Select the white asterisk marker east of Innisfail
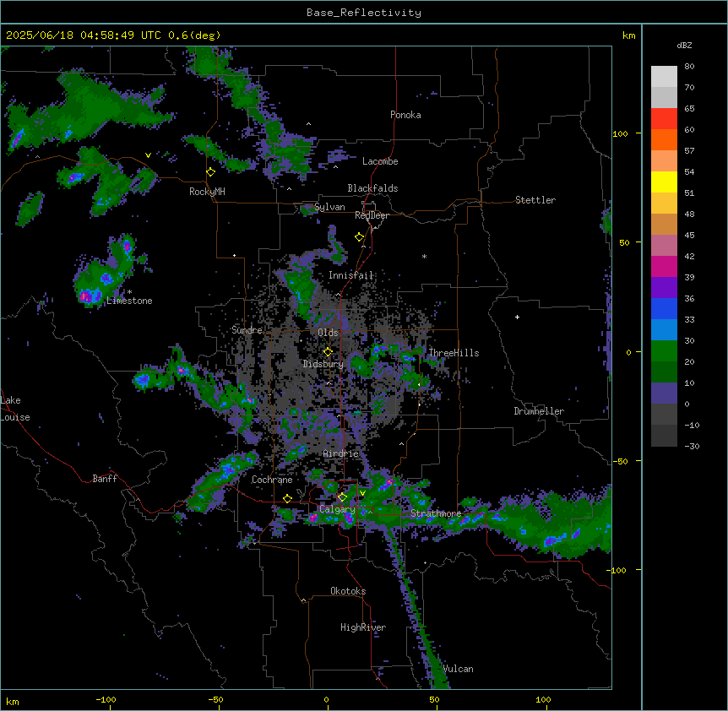Image resolution: width=728 pixels, height=711 pixels. [424, 256]
